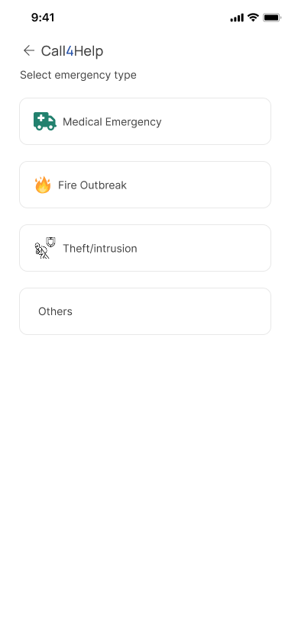
Task: Select Medical Emergency text label
Action: click(x=112, y=121)
